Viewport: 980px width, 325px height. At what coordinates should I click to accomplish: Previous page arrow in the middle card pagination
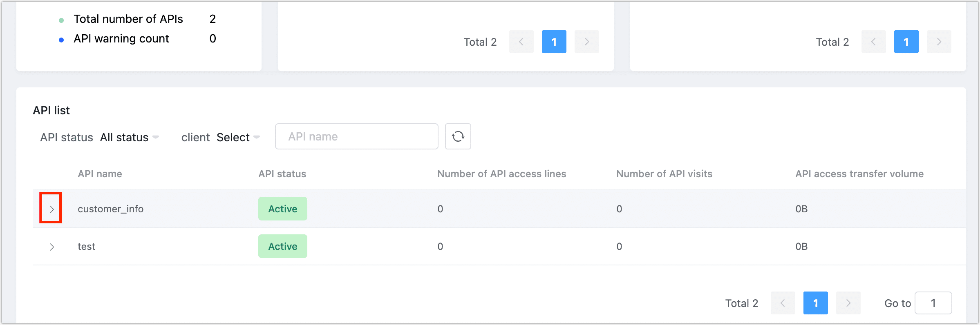(521, 42)
